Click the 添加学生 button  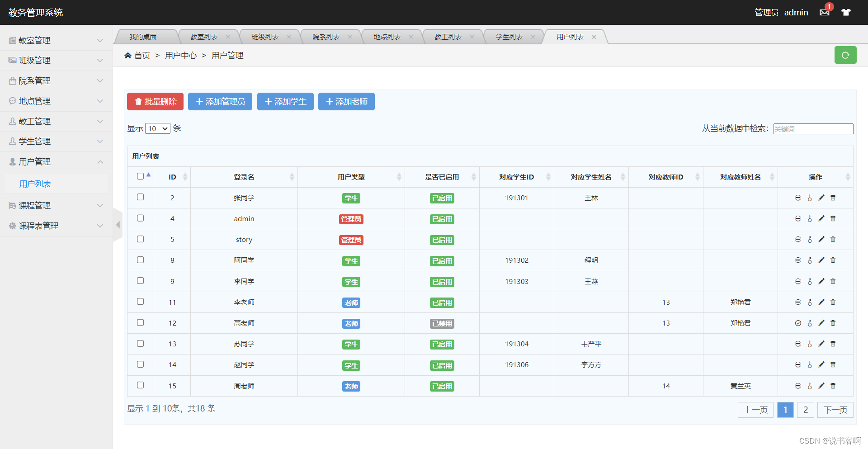(x=285, y=102)
